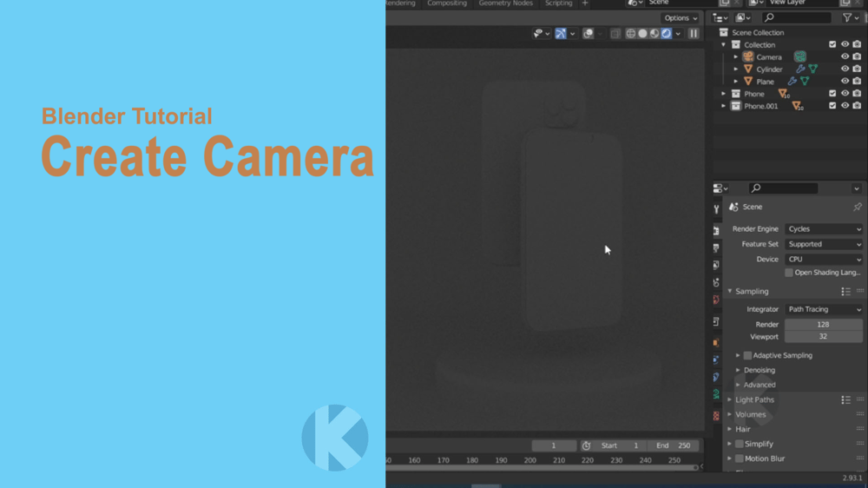Screen dimensions: 868x488
Task: Click the Plane mesh data icon
Action: coord(805,82)
